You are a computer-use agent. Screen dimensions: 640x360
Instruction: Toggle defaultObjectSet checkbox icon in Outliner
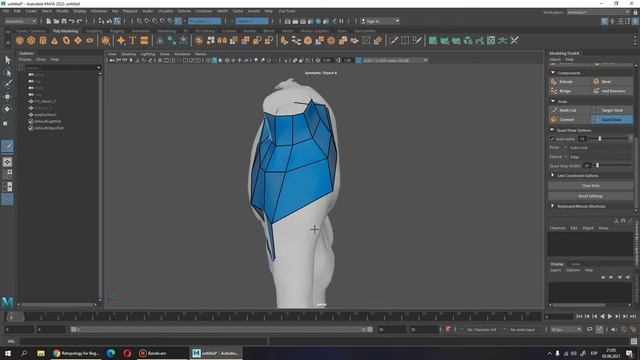[31, 128]
